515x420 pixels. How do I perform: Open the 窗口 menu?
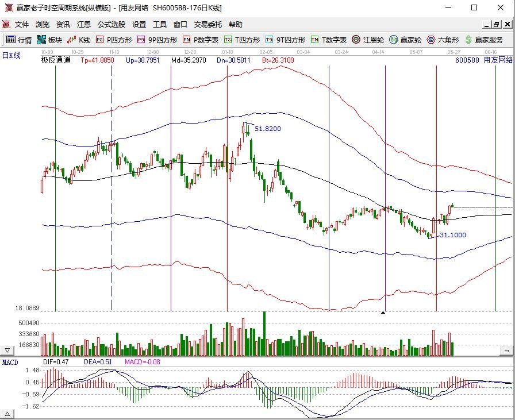click(180, 24)
